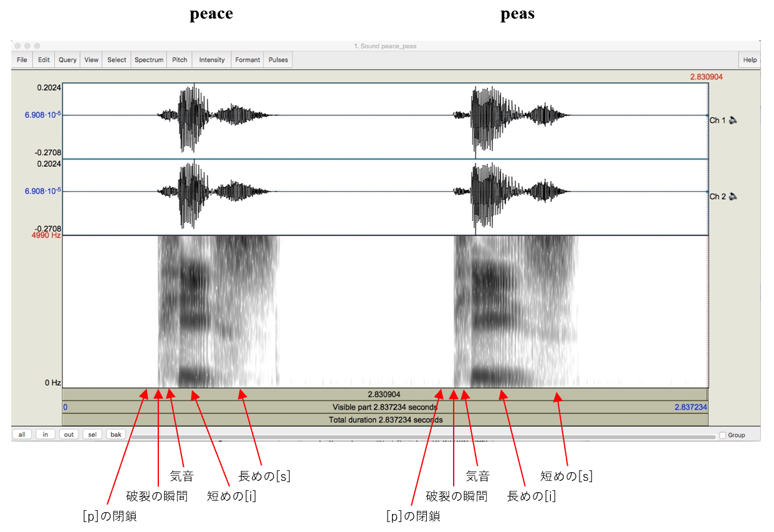The image size is (774, 532).
Task: Mute channel 1 using its speaker icon
Action: click(x=733, y=120)
